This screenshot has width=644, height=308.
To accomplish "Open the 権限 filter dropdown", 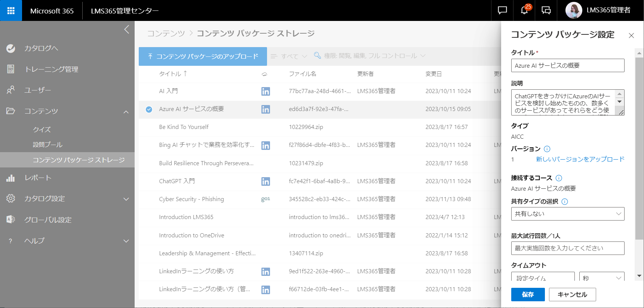I will (x=370, y=56).
